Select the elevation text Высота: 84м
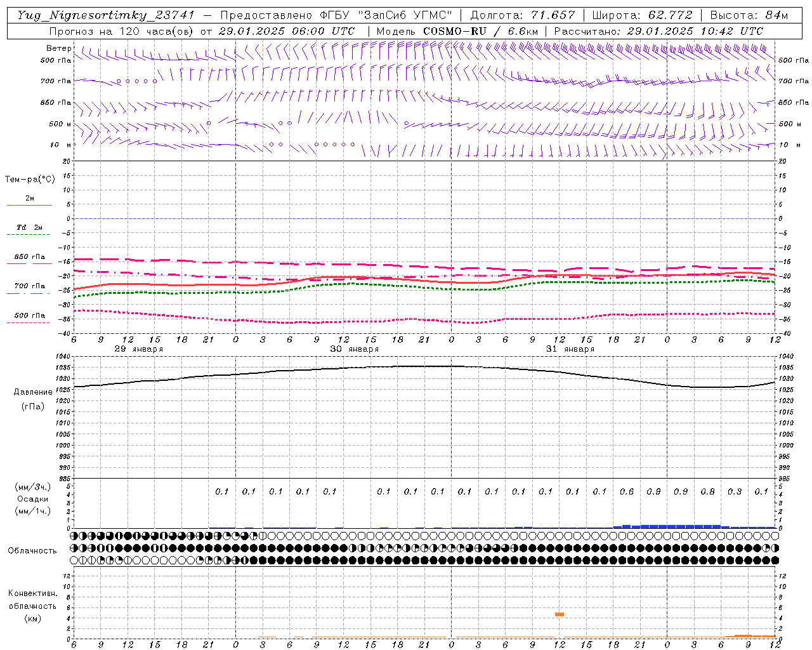Image resolution: width=812 pixels, height=650 pixels. 749,15
